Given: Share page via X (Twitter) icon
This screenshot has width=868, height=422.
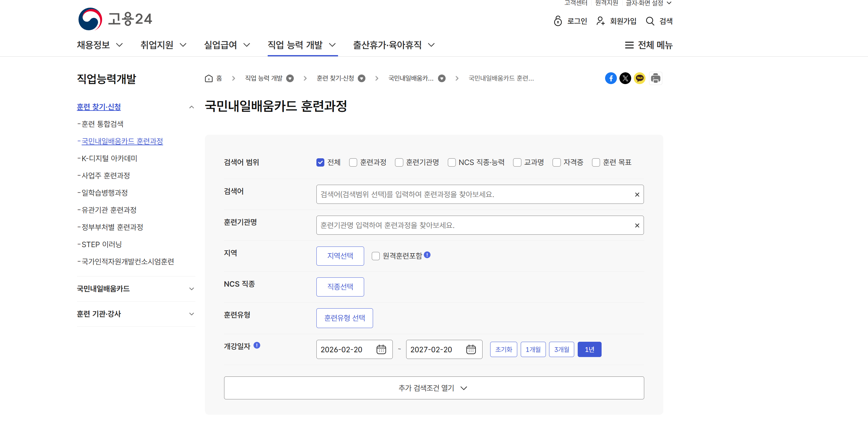Looking at the screenshot, I should 625,78.
